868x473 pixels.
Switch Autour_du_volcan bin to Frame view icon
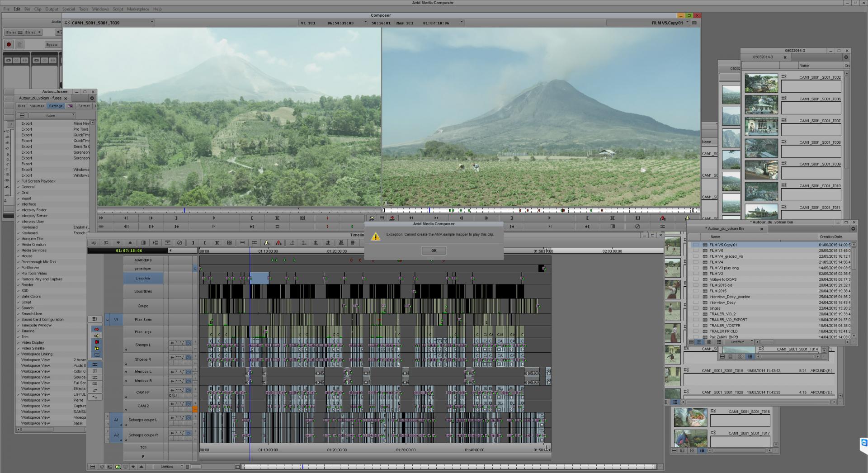[x=709, y=342]
